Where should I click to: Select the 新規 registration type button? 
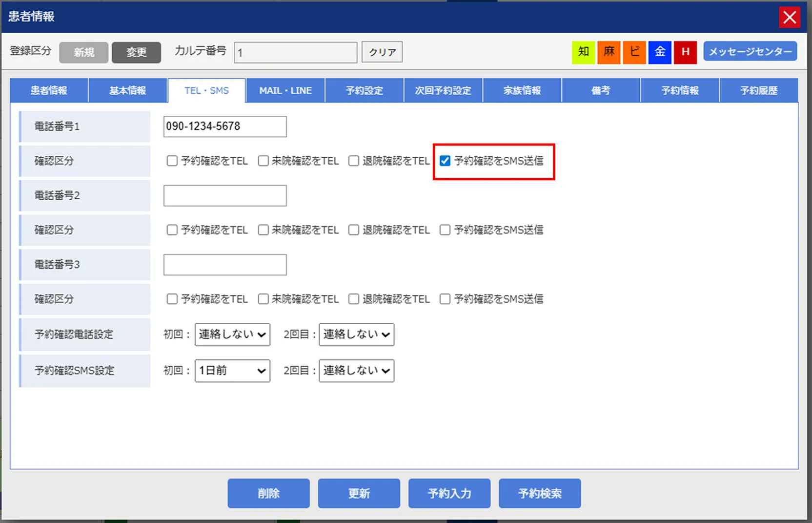(84, 52)
